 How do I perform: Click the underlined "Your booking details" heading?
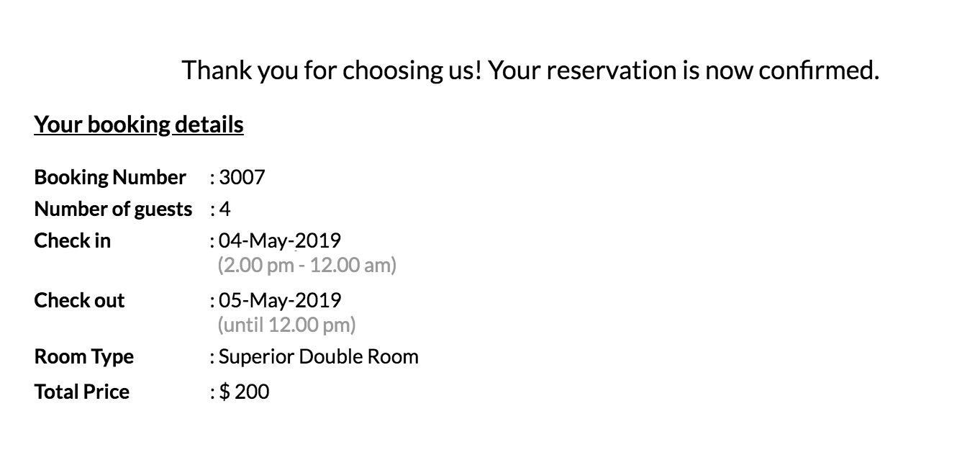coord(139,125)
